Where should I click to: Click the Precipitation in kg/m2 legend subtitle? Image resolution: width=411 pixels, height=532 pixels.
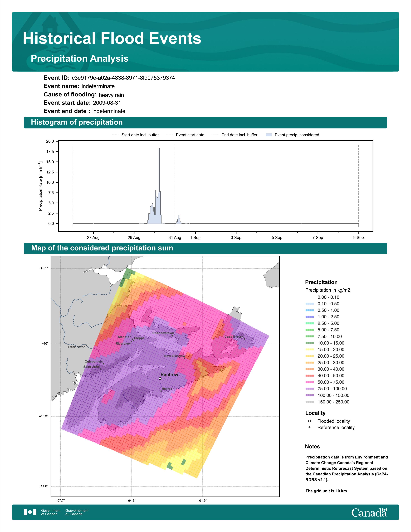pos(328,290)
